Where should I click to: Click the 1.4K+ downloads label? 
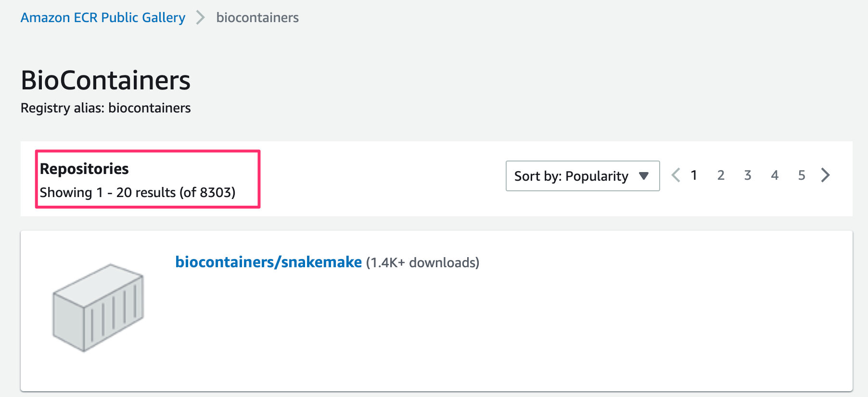click(422, 262)
